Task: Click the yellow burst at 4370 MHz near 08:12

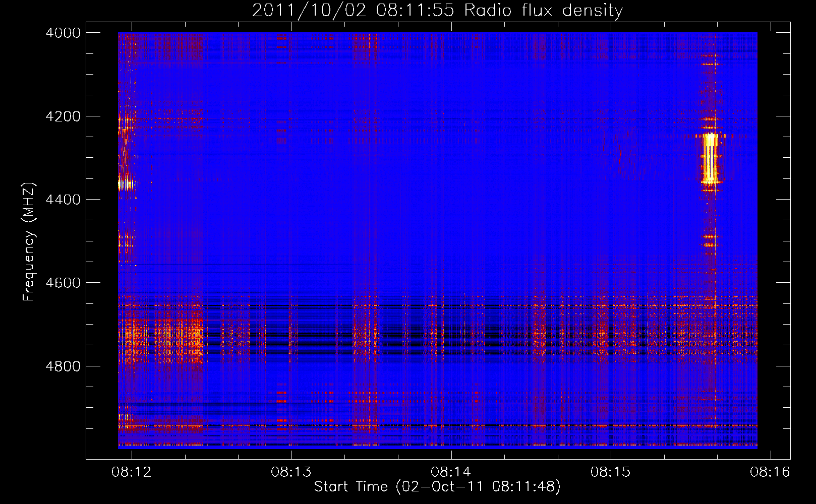Action: click(x=127, y=184)
